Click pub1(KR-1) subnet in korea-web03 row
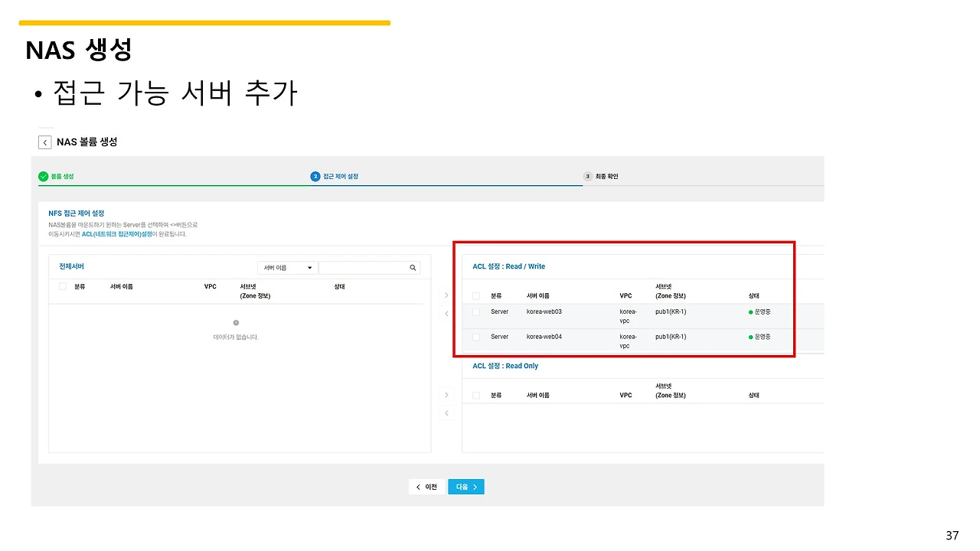 coord(671,312)
